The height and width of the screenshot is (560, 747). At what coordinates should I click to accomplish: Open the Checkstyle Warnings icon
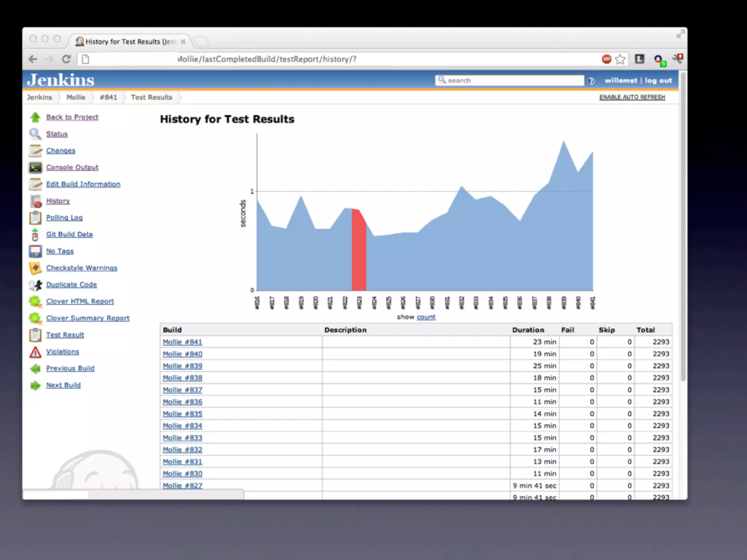35,268
